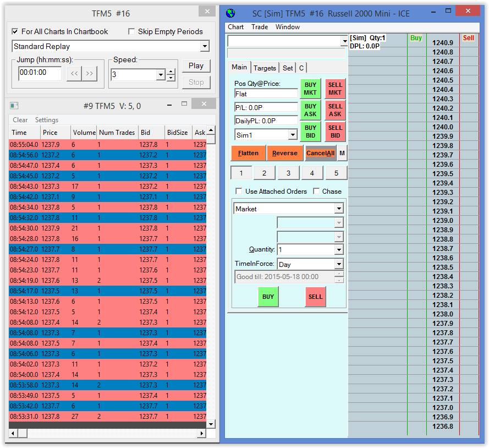
Task: Enable the Use Attached Orders checkbox
Action: pos(239,191)
